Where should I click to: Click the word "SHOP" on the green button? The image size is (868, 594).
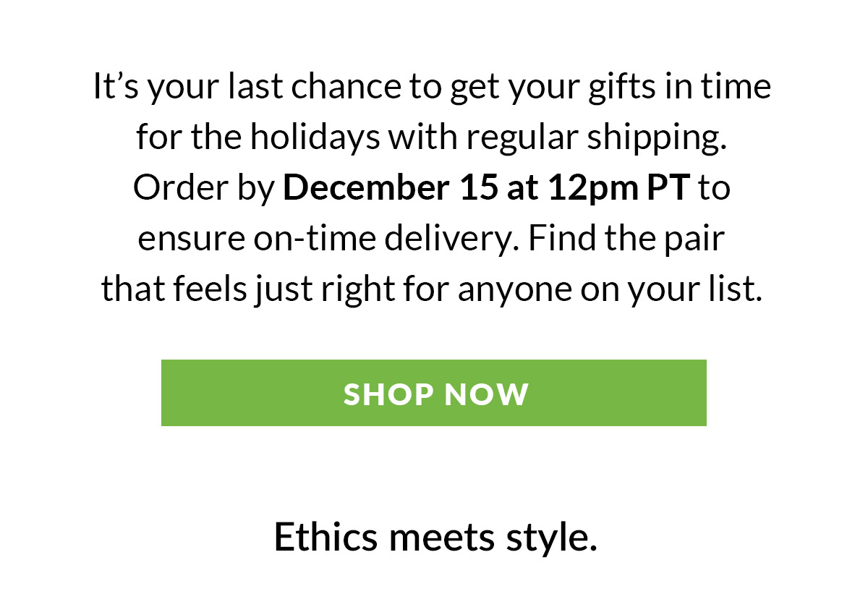coord(386,394)
